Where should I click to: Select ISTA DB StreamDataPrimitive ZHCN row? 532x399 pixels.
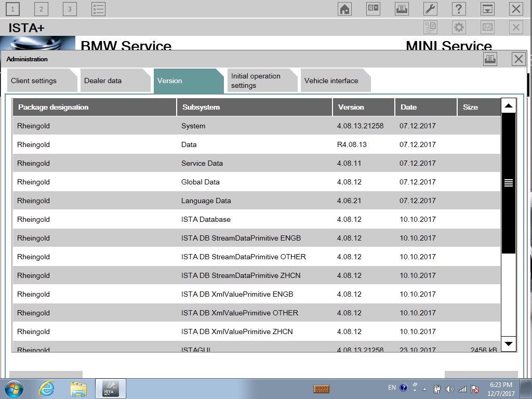257,275
